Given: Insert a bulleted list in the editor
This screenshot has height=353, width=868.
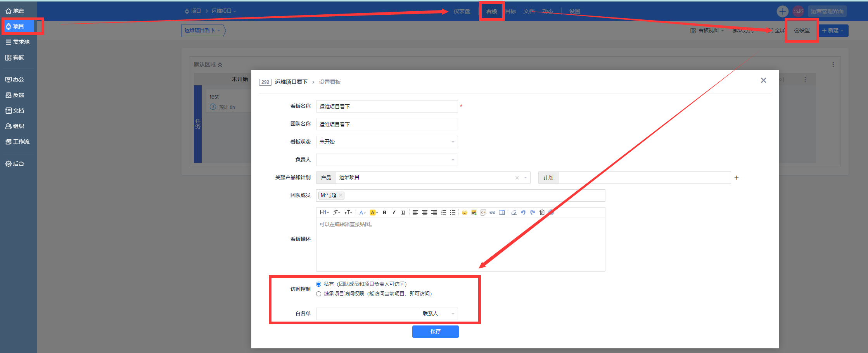Looking at the screenshot, I should tap(452, 213).
